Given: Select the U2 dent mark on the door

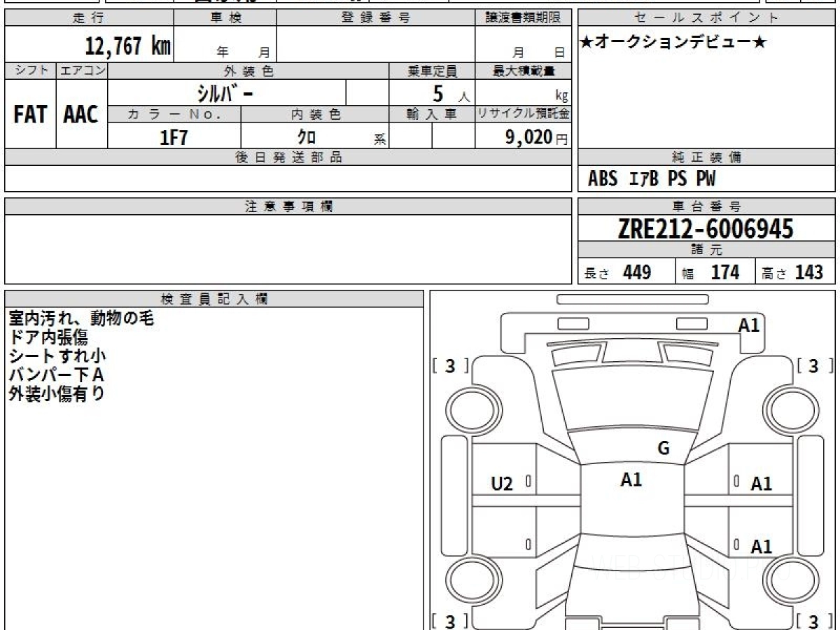Looking at the screenshot, I should point(502,483).
